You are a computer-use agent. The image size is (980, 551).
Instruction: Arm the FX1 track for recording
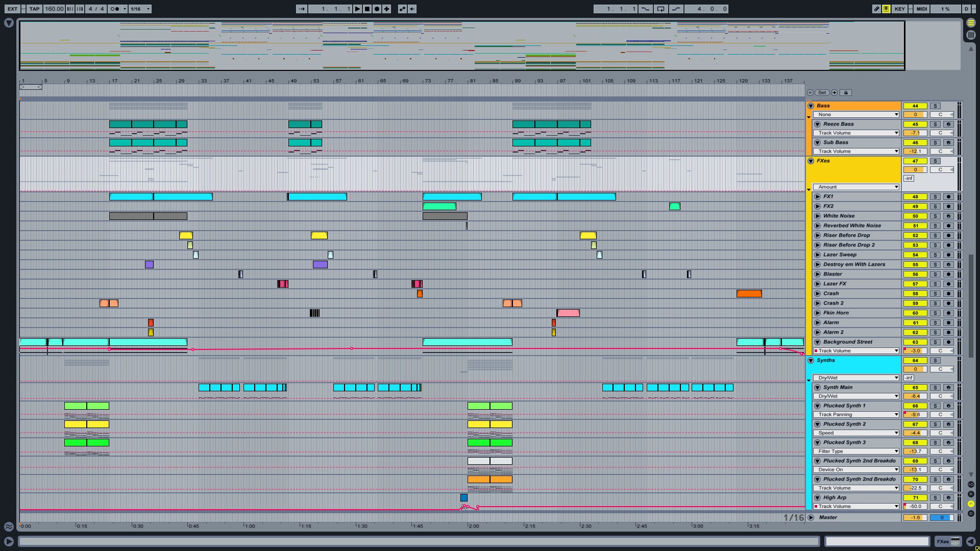948,197
